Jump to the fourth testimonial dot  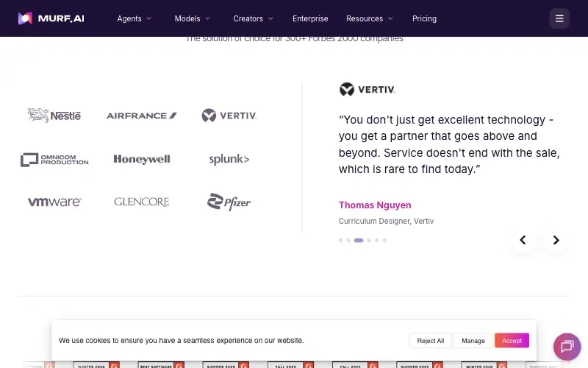(369, 241)
